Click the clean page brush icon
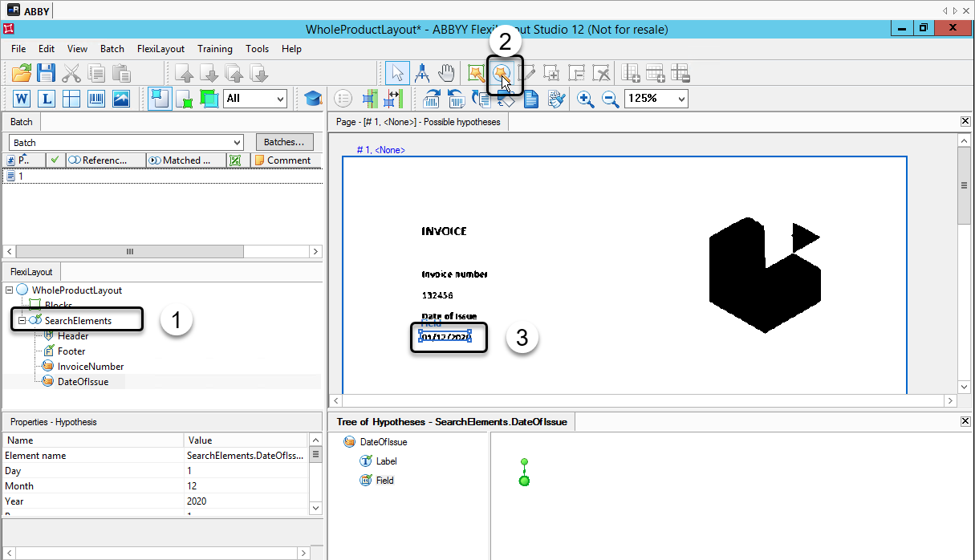Image resolution: width=975 pixels, height=560 pixels. point(556,99)
